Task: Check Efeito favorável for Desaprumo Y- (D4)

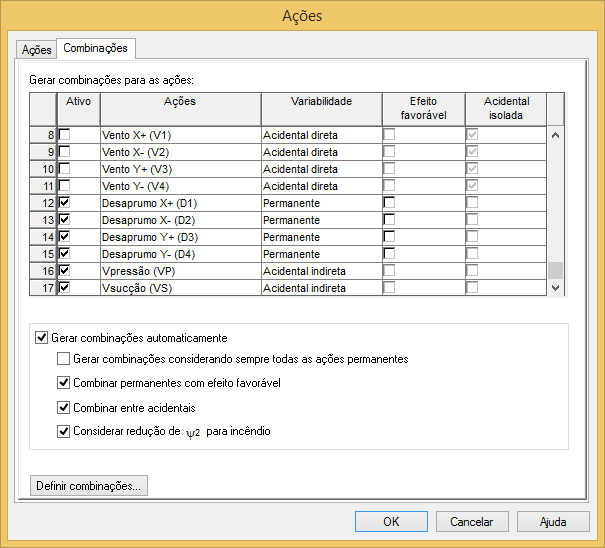Action: coord(389,254)
